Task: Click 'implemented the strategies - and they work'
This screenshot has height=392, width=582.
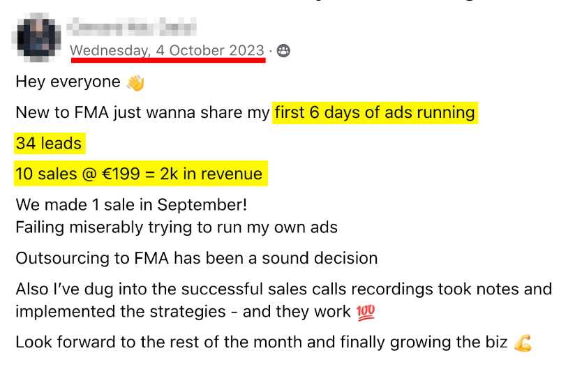Action: [183, 312]
